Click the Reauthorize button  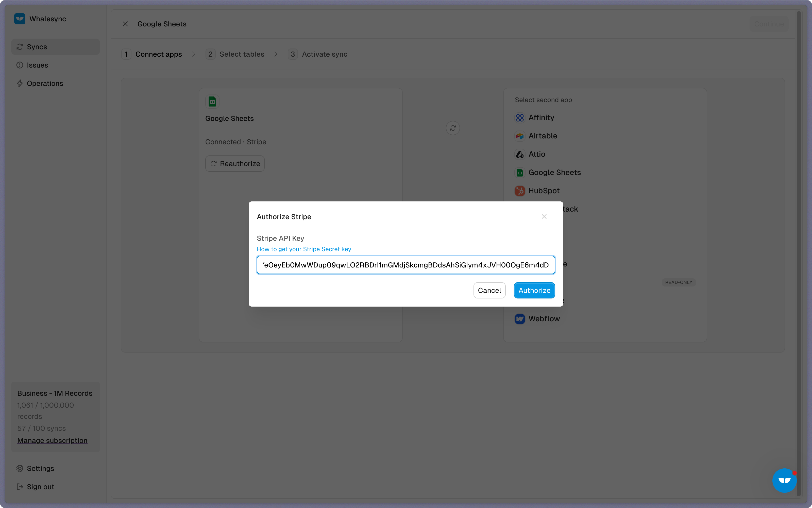click(x=235, y=164)
